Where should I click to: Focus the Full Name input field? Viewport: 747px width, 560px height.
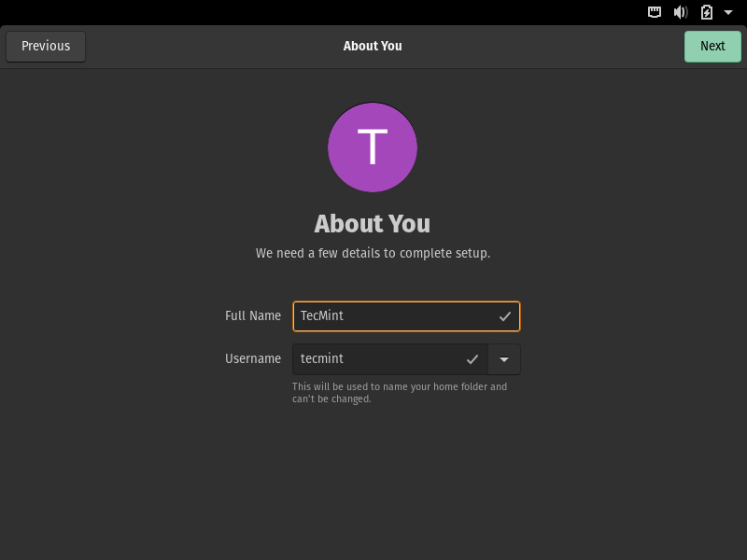pyautogui.click(x=406, y=316)
